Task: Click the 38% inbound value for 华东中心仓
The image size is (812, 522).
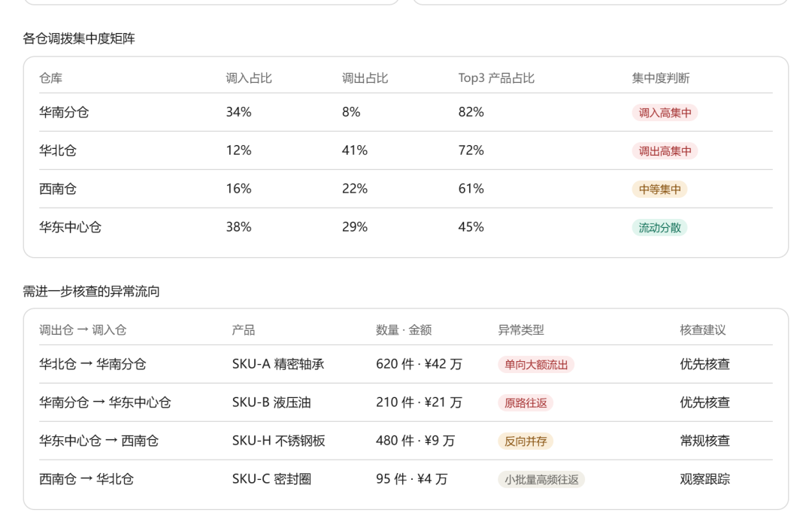Action: click(x=239, y=227)
